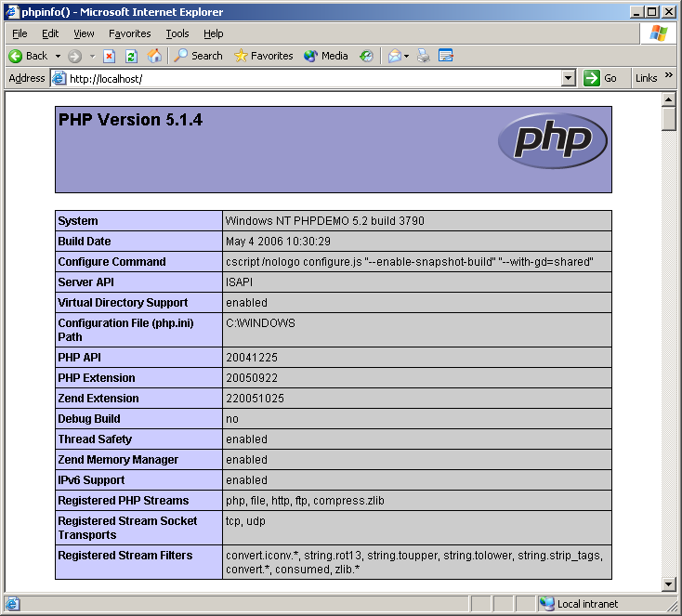Open the Favorites toolbar button

pos(263,56)
